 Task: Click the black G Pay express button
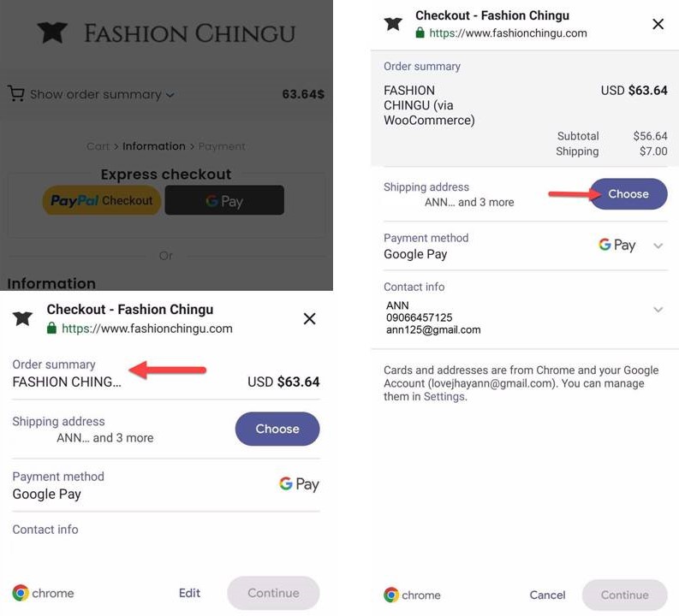tap(224, 200)
